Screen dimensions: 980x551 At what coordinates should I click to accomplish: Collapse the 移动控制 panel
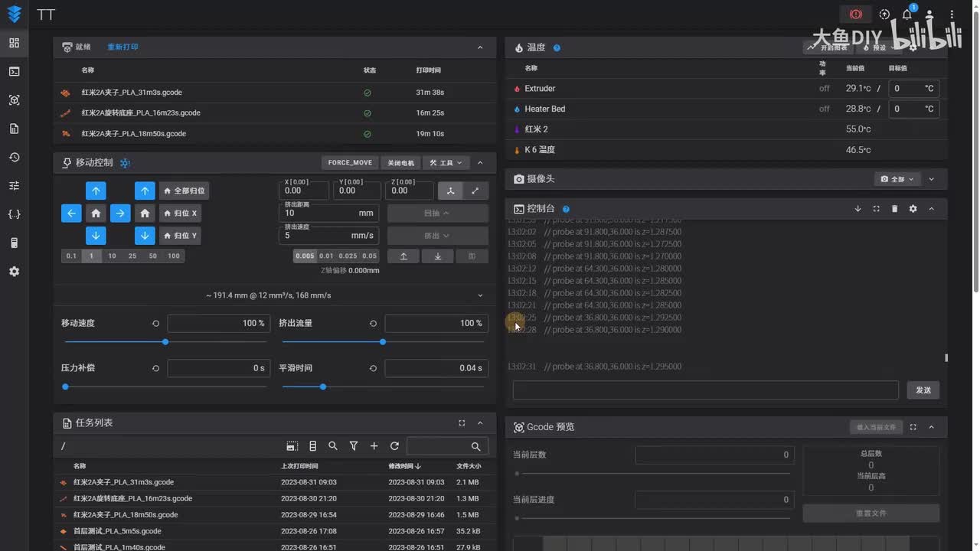tap(480, 163)
